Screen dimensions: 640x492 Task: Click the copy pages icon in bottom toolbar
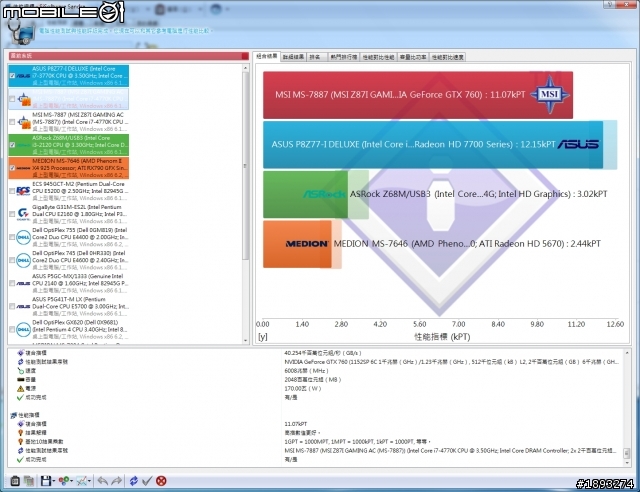29,481
